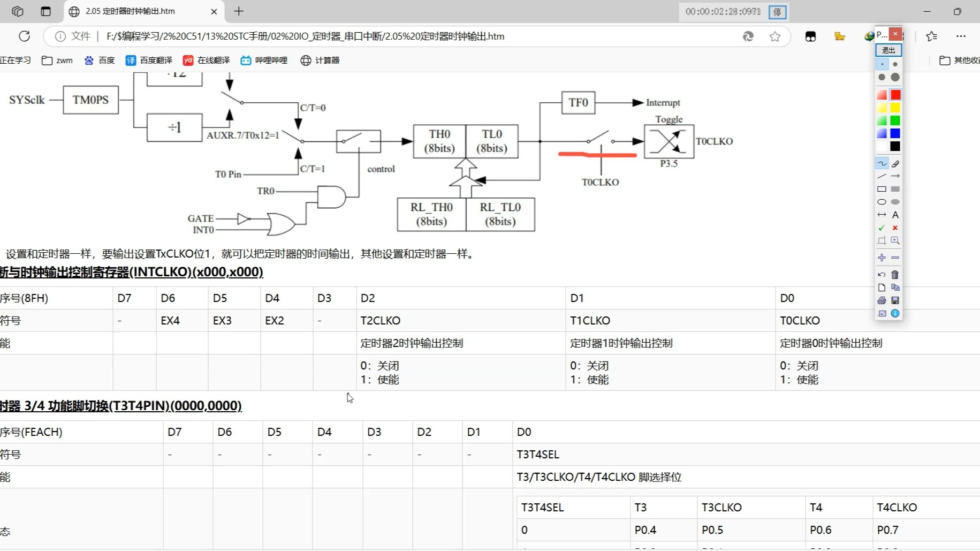Select the crop region tool
Viewport: 980px width, 551px height.
(x=882, y=240)
